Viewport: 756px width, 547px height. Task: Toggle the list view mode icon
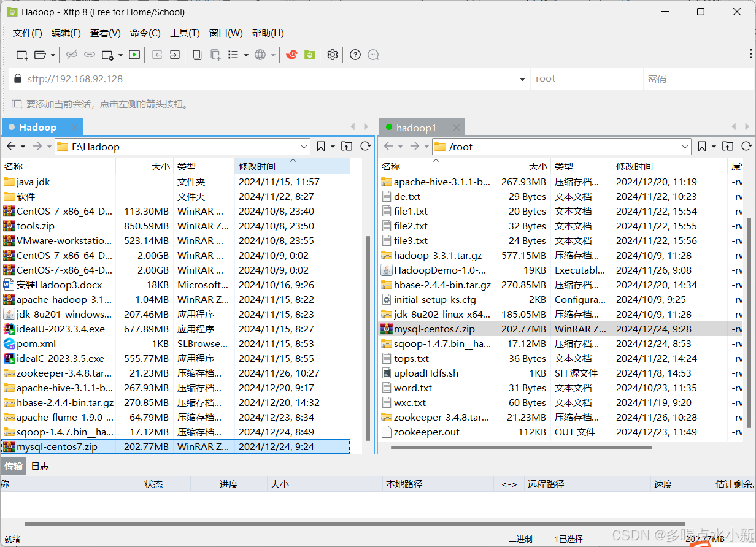click(x=234, y=55)
